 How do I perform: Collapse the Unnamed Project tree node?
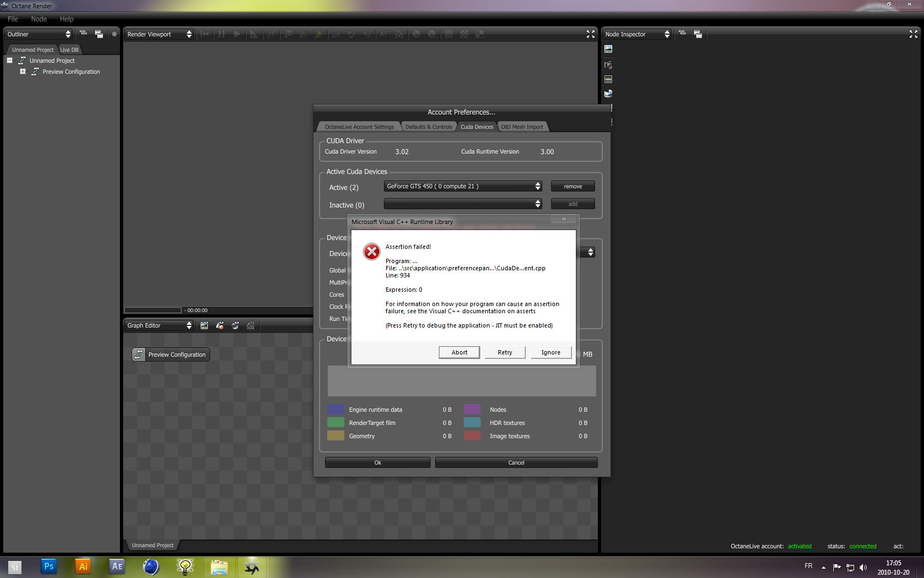tap(9, 61)
